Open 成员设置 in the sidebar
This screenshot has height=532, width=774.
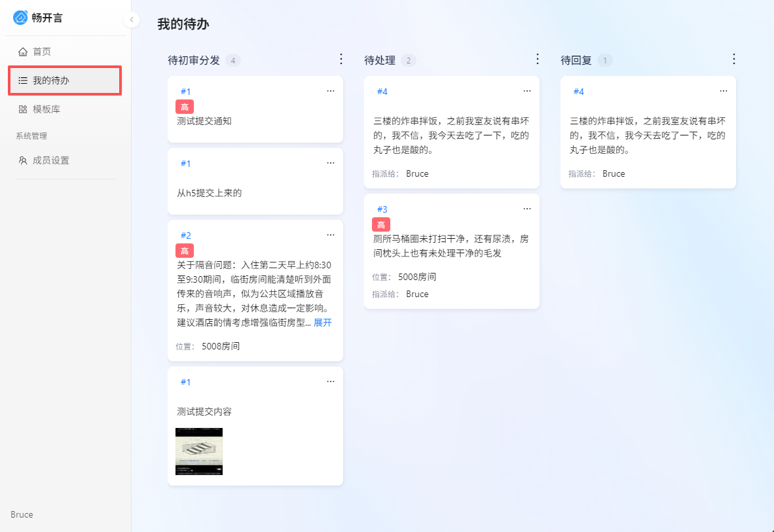tap(50, 160)
